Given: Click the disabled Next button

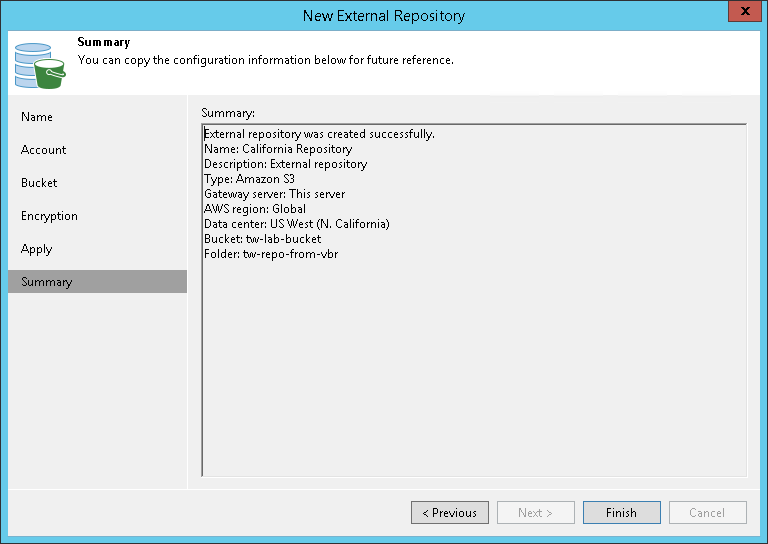Looking at the screenshot, I should (x=535, y=512).
